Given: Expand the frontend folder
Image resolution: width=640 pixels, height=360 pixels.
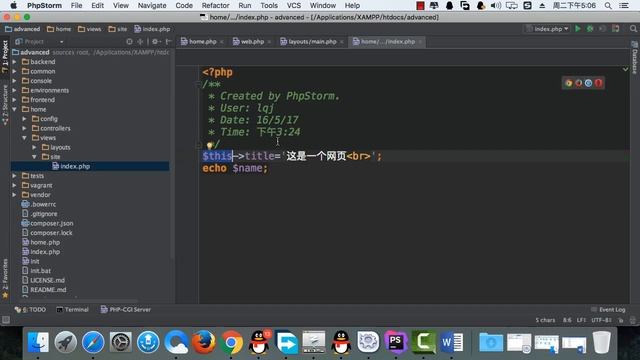Looking at the screenshot, I should (x=15, y=100).
